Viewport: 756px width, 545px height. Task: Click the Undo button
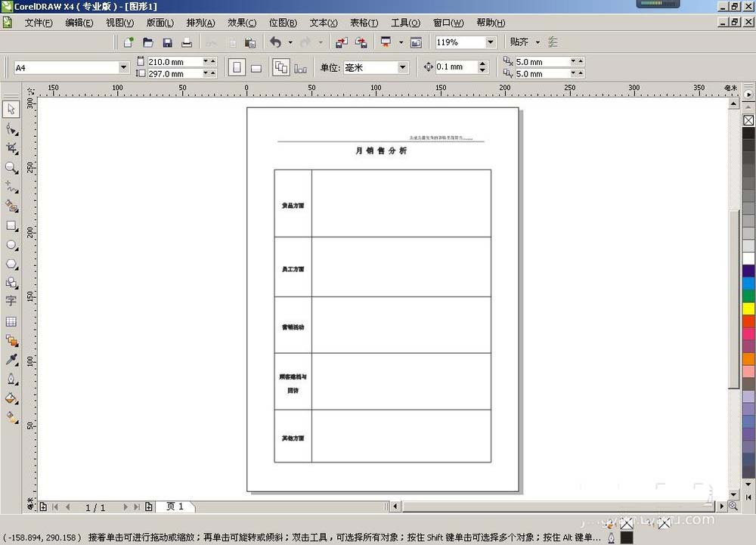[x=276, y=42]
